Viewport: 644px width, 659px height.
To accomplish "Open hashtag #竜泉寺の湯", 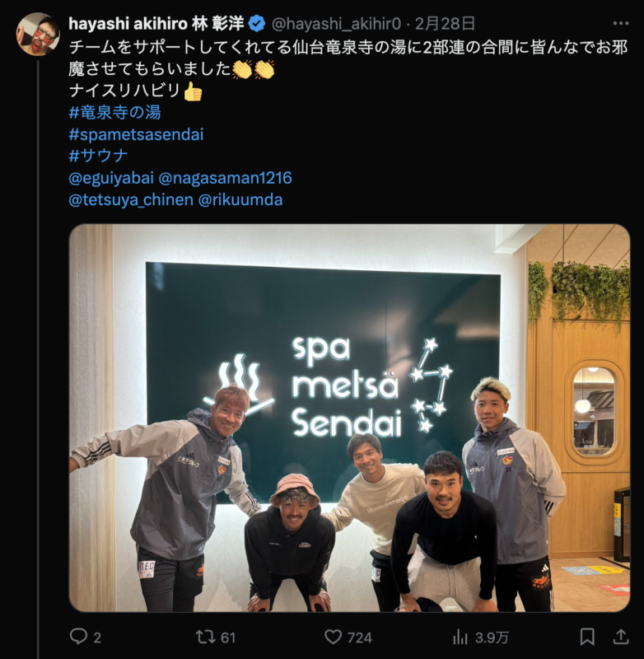I will click(114, 112).
